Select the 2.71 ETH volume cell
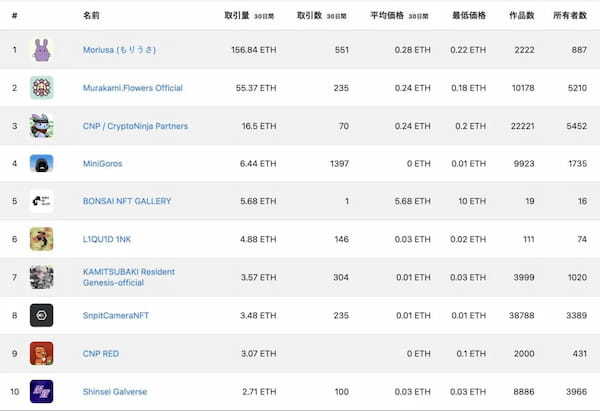Image resolution: width=600 pixels, height=411 pixels. 259,392
